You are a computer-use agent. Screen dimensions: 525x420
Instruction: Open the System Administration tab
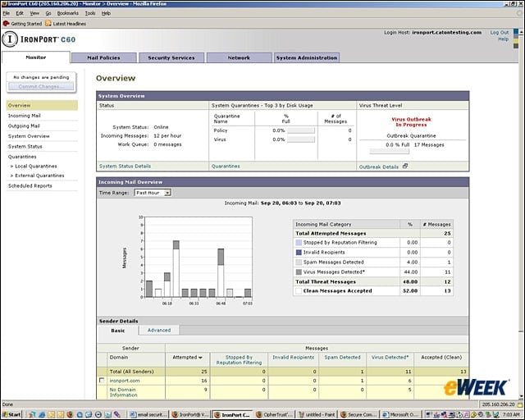(x=307, y=57)
